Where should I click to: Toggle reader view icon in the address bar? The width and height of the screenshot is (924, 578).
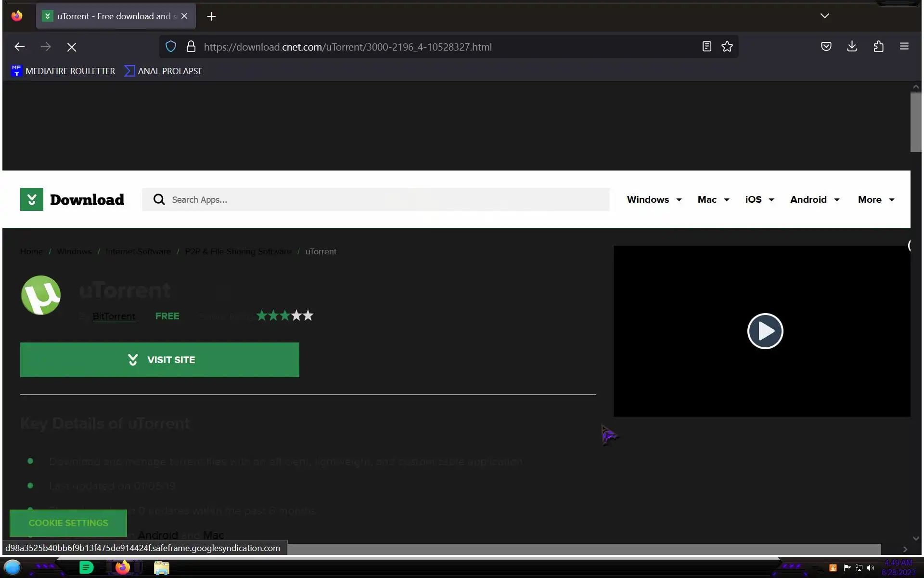click(706, 47)
